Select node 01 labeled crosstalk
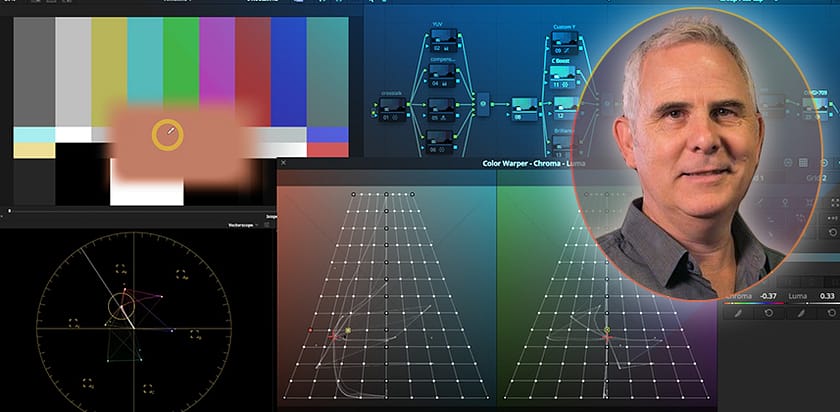Viewport: 840px width, 412px height. pos(392,109)
